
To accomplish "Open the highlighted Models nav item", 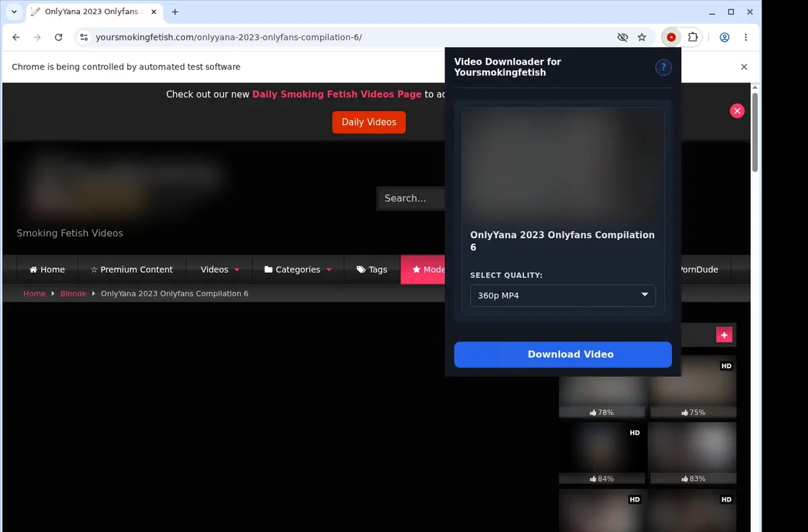I will tap(423, 269).
